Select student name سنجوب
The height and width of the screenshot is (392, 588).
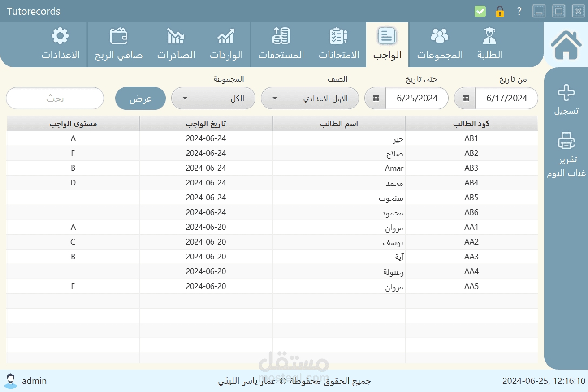339,198
